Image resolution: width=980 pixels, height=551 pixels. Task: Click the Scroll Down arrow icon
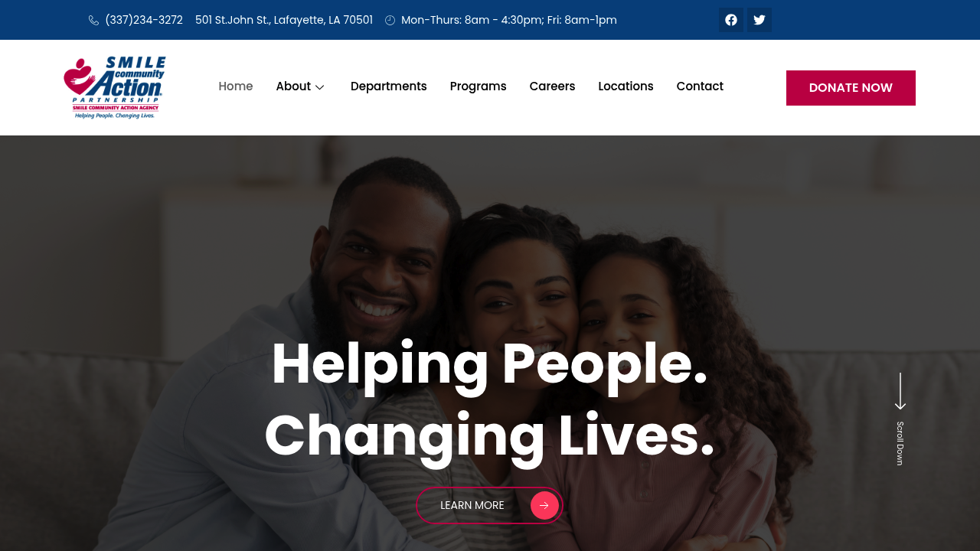(900, 391)
